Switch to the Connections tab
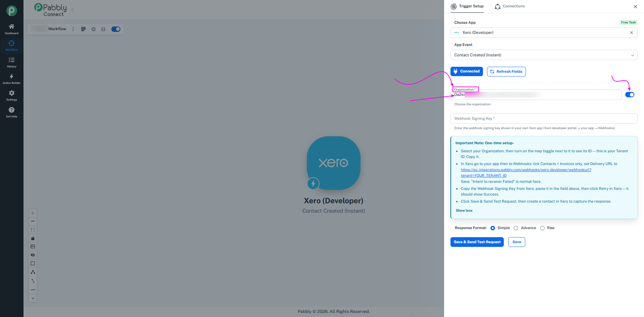 [x=510, y=6]
